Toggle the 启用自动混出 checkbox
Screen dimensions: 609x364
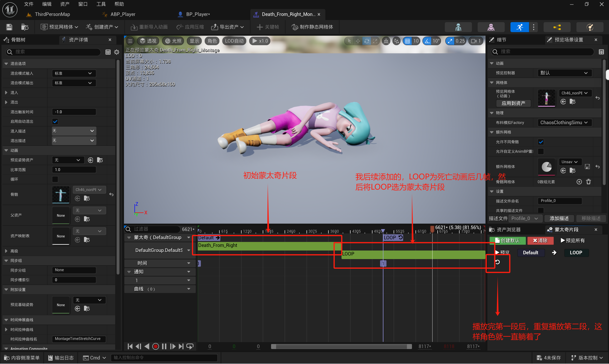point(55,122)
